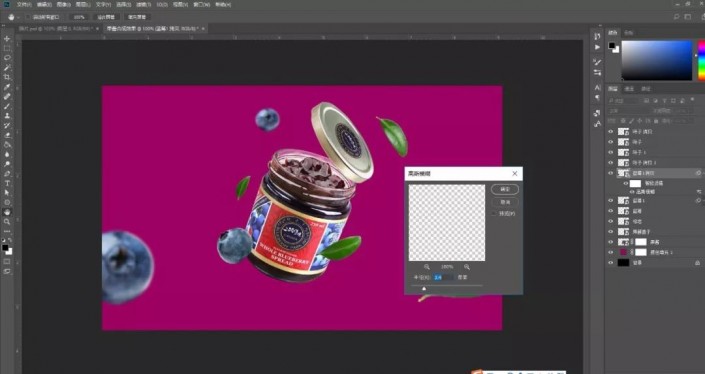The image size is (705, 374).
Task: Click zoom-in magnifier in Gaussian Blur dialog
Action: pyautogui.click(x=467, y=267)
